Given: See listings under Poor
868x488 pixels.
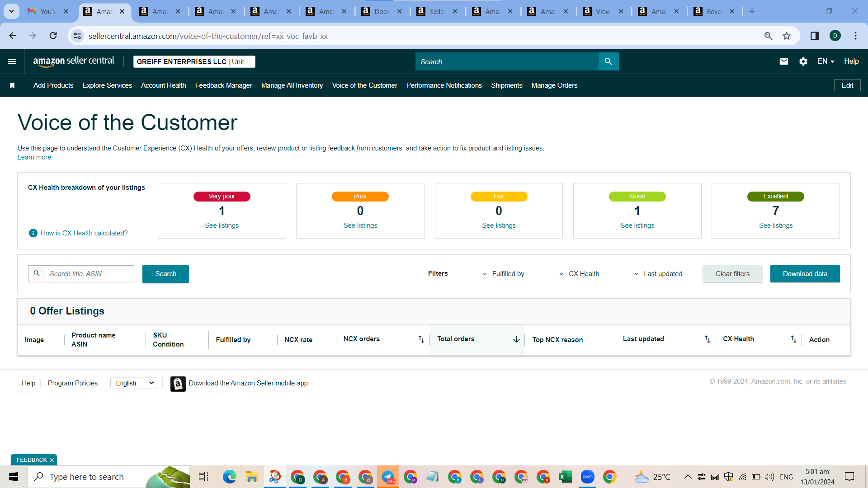Looking at the screenshot, I should [360, 225].
